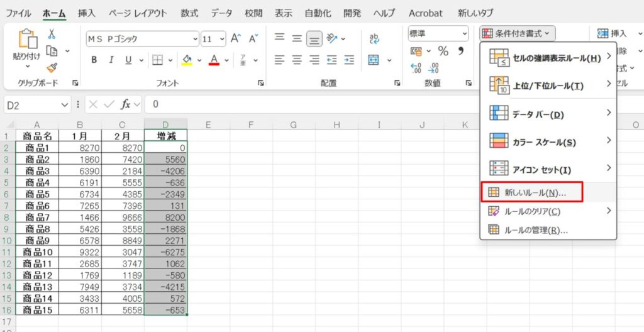Open the font color dropdown arrow

coord(226,60)
